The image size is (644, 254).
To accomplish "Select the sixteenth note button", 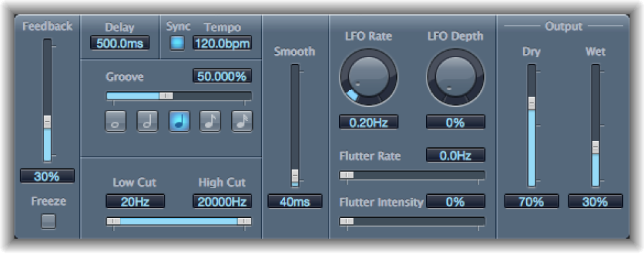I will [242, 122].
